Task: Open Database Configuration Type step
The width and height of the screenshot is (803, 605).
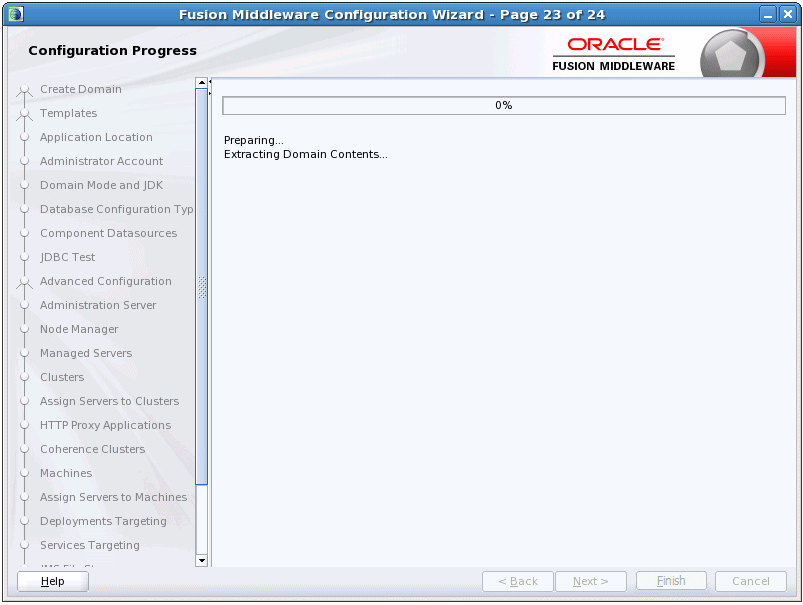Action: (117, 209)
